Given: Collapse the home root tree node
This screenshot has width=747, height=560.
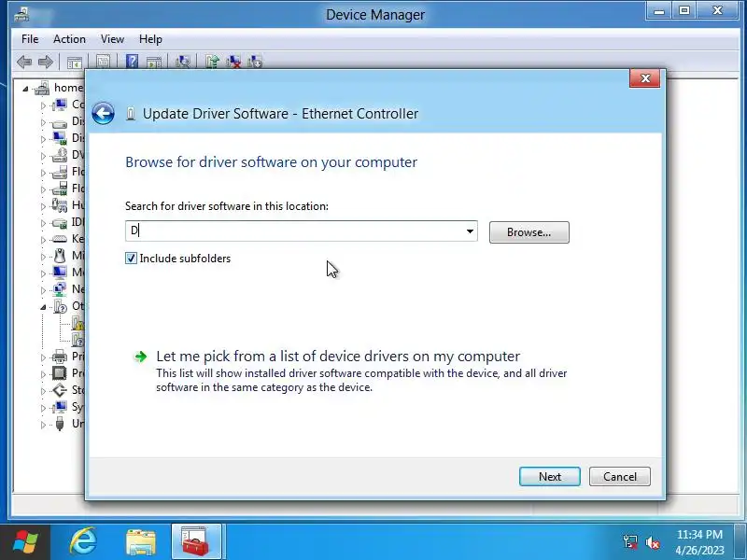Looking at the screenshot, I should 25,89.
